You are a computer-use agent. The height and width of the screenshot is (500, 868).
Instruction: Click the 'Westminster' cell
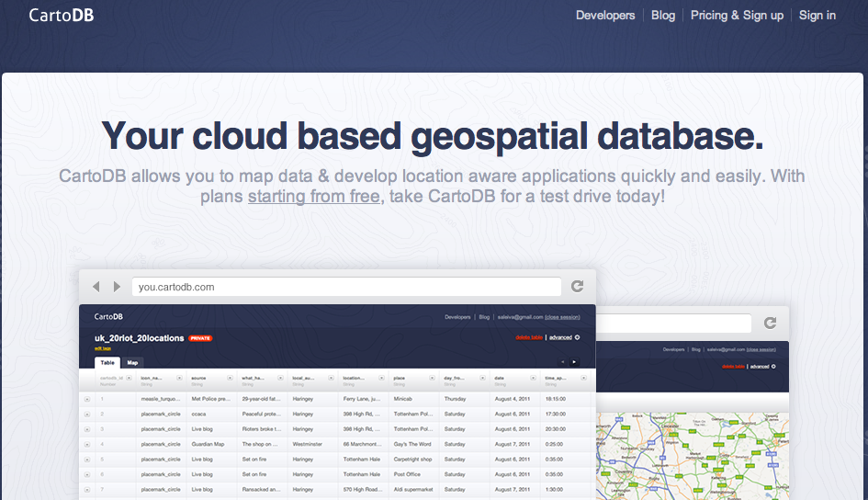coord(307,444)
